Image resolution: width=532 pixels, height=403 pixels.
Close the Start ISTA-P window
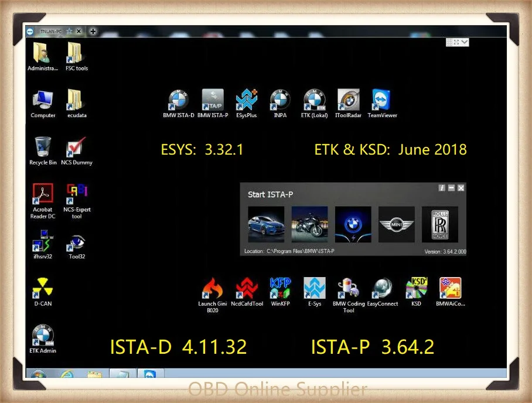point(461,188)
